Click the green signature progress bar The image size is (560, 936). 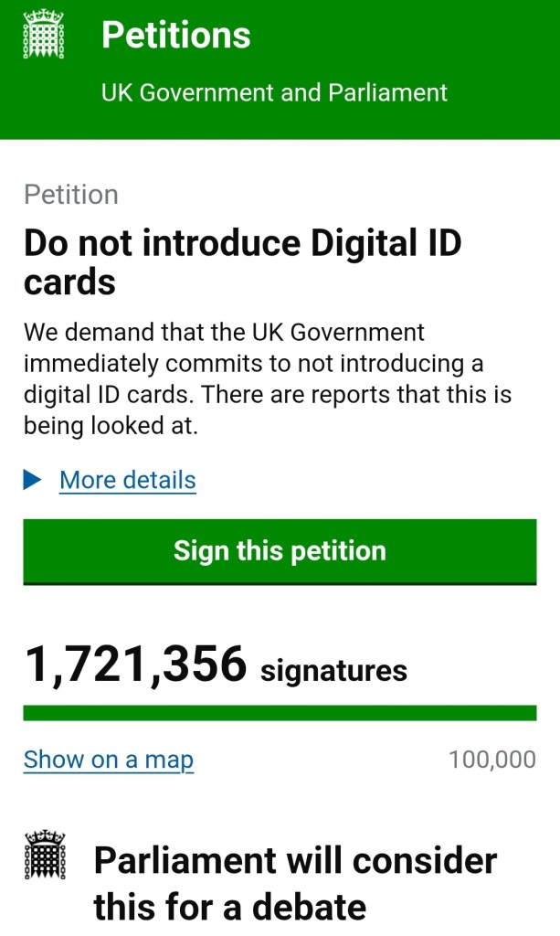point(280,713)
